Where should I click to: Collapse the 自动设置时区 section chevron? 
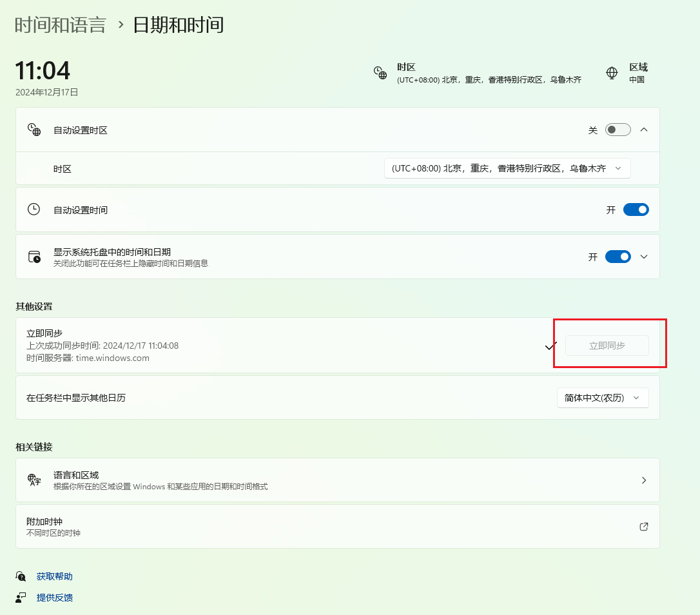tap(643, 130)
